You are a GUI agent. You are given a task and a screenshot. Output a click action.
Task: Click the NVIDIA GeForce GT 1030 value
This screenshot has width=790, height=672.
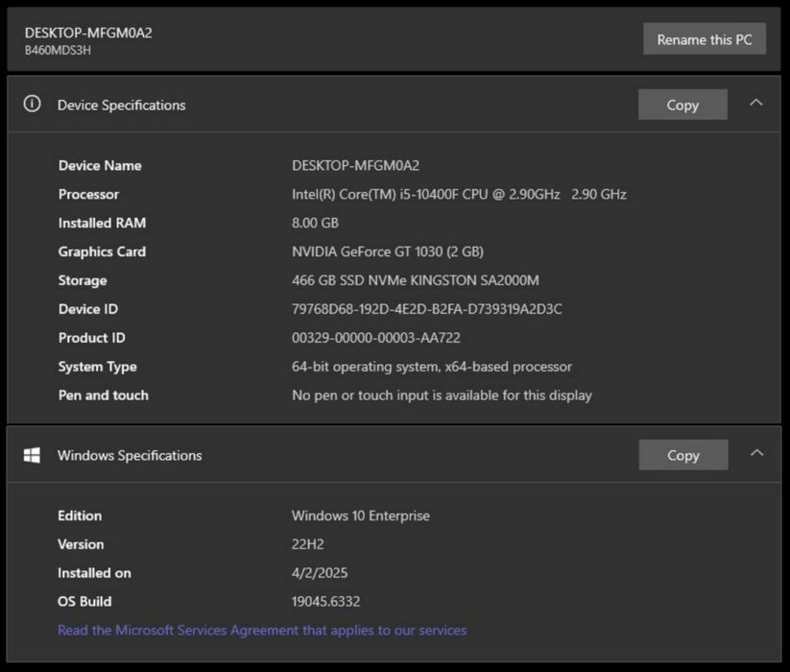(x=387, y=252)
